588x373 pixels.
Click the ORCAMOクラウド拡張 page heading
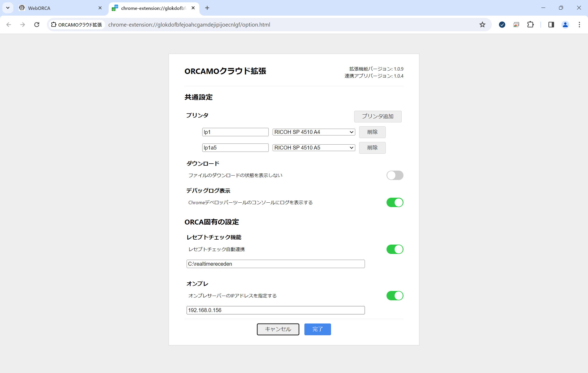coord(225,71)
